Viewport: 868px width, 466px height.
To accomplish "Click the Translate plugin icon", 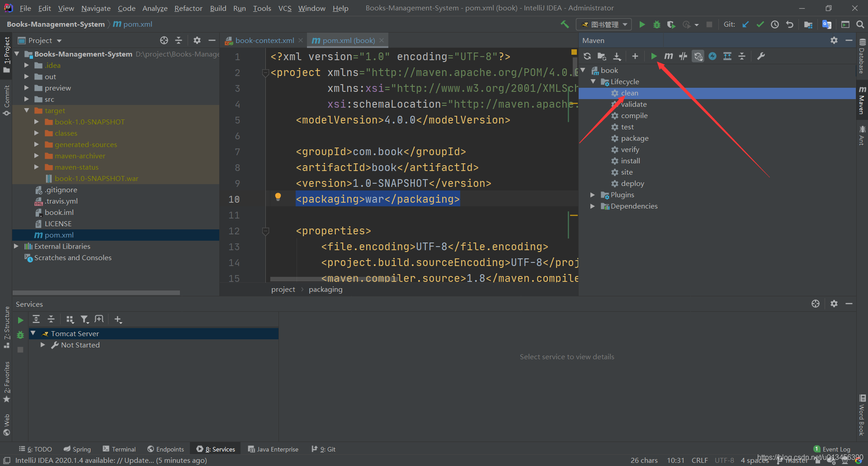I will [x=827, y=24].
